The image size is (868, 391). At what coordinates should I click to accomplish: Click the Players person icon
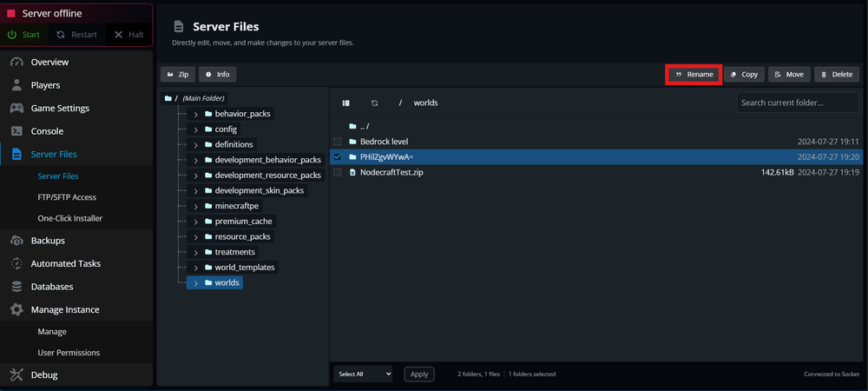pos(16,85)
